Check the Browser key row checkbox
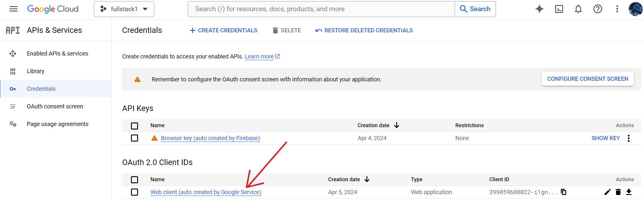This screenshot has width=644, height=200. pos(135,138)
